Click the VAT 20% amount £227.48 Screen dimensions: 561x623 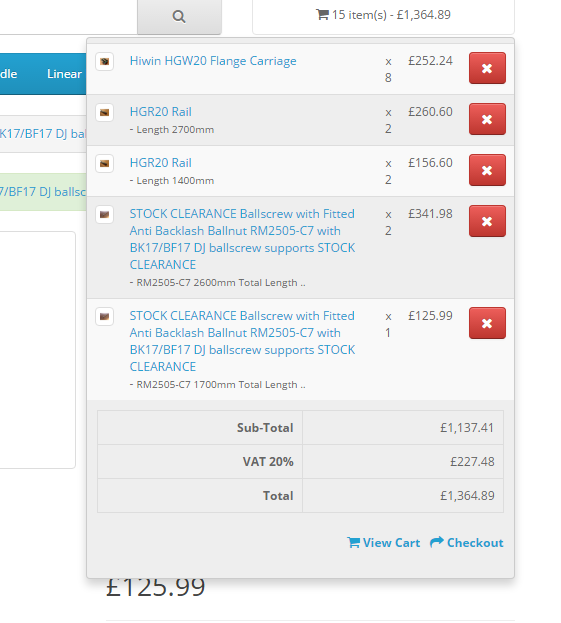tap(472, 462)
